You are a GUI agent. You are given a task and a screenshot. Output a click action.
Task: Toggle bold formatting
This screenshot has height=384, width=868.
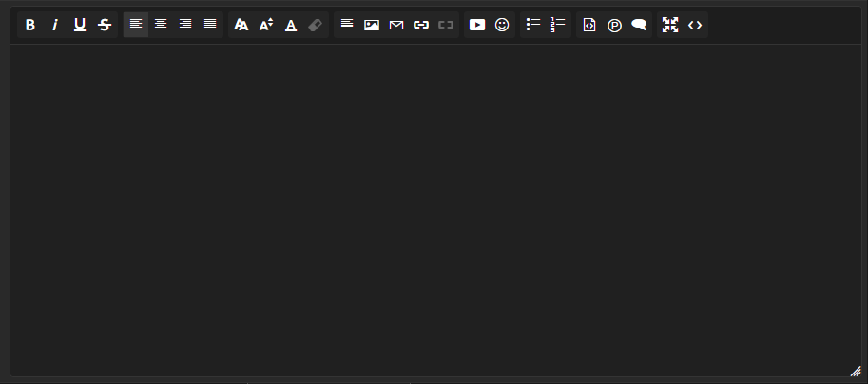click(x=29, y=25)
